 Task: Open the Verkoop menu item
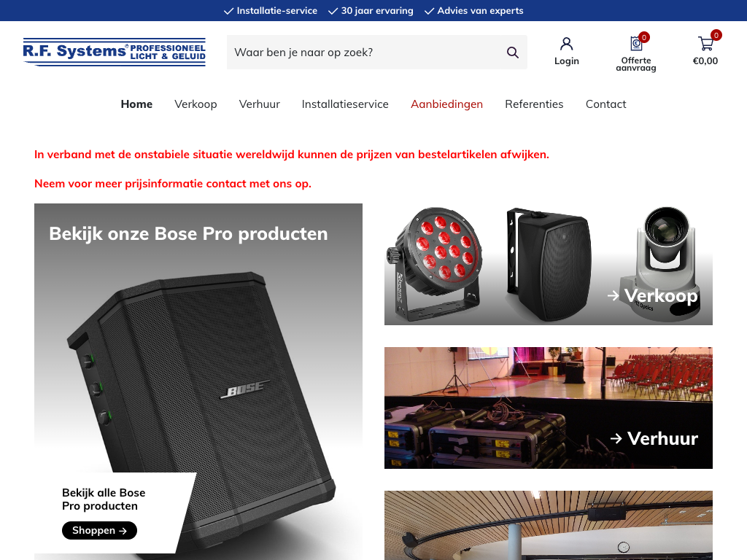point(196,104)
